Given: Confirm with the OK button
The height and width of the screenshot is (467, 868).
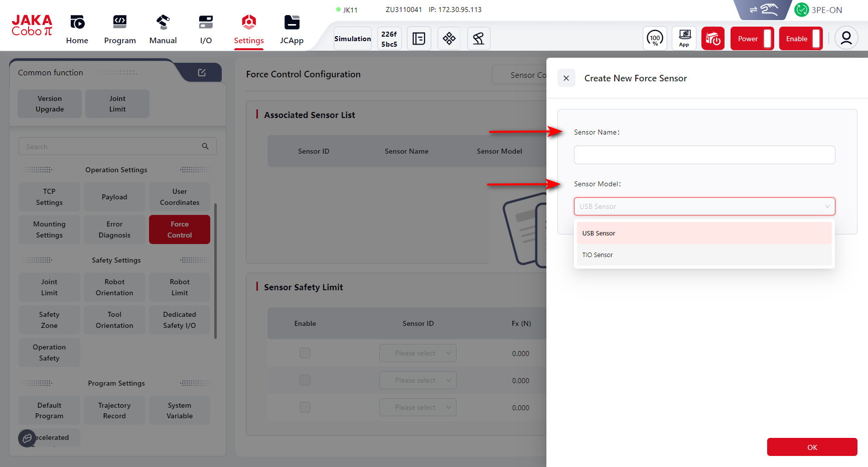Looking at the screenshot, I should pyautogui.click(x=812, y=447).
